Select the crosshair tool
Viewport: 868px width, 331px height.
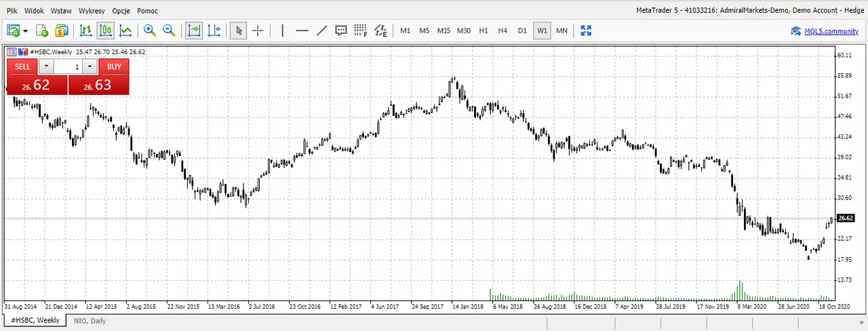click(x=258, y=31)
